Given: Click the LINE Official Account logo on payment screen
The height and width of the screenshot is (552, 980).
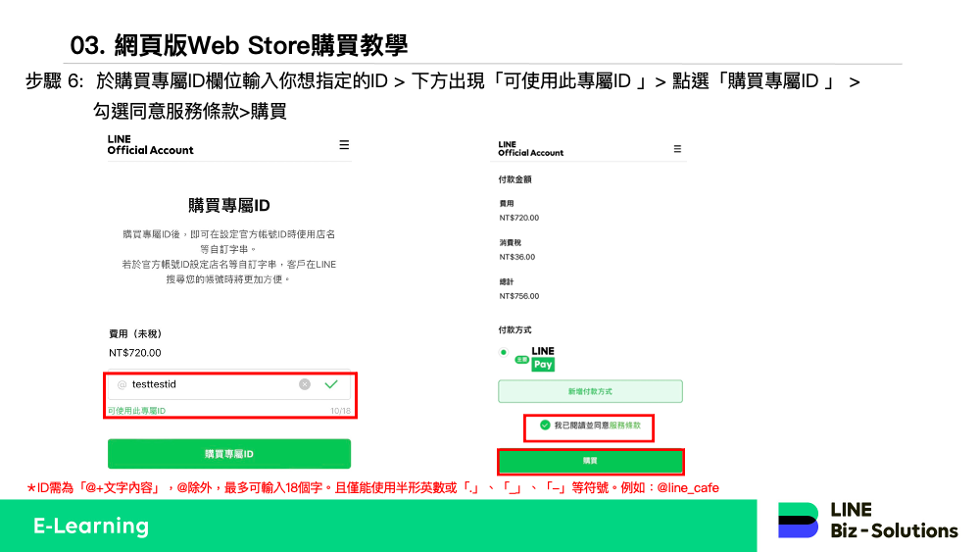Looking at the screenshot, I should [x=530, y=149].
